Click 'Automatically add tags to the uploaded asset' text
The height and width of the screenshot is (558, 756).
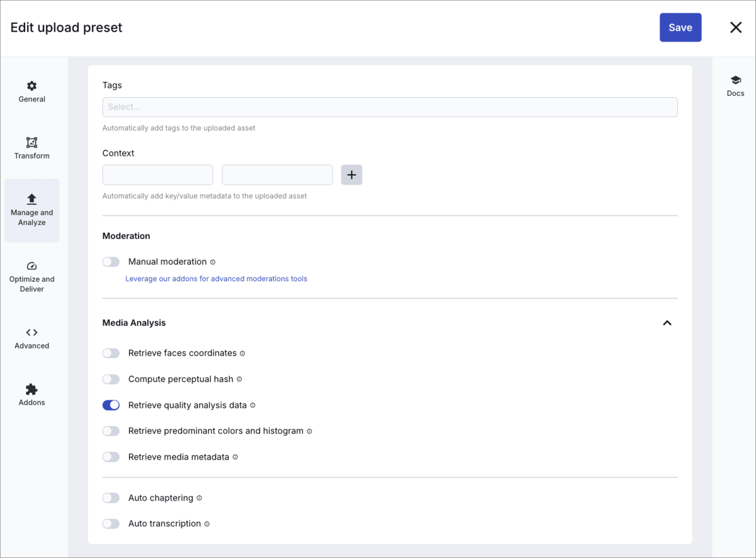[x=179, y=128]
